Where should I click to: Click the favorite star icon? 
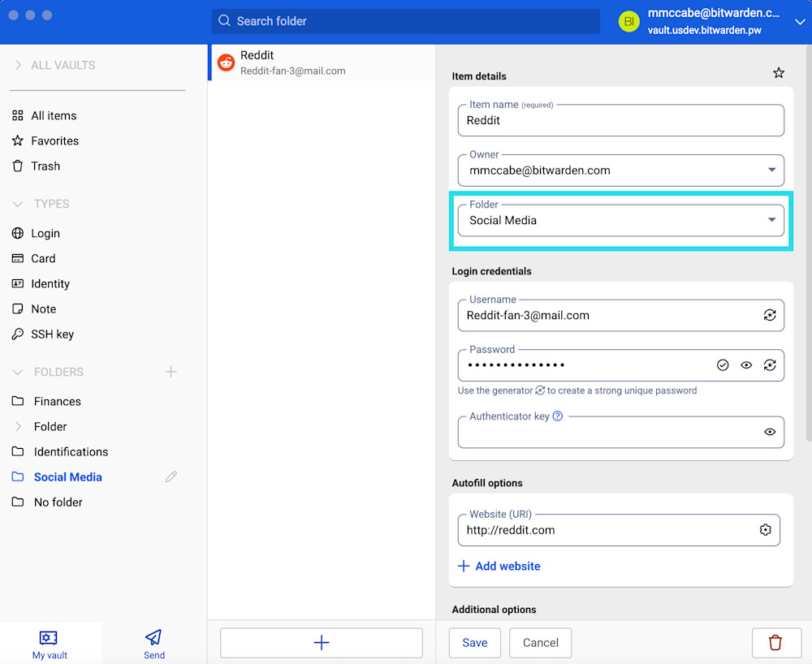[778, 73]
